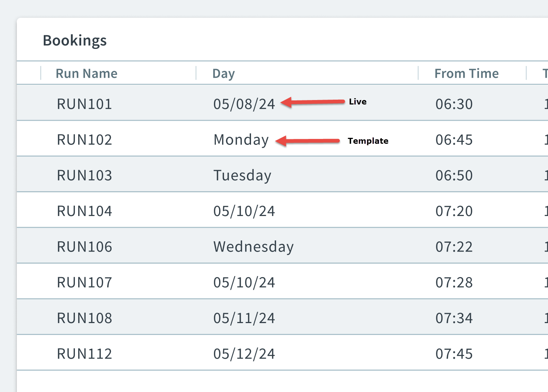Click the 05/11/24 date for RUN108

(x=244, y=318)
